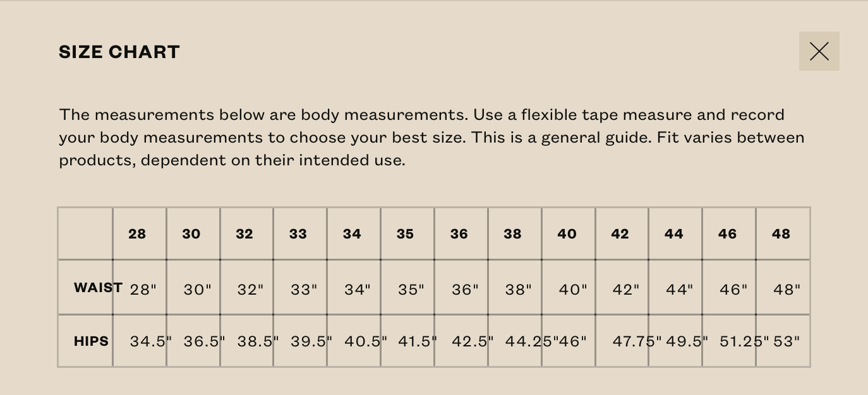Select the 53" hips measurement cell

787,341
